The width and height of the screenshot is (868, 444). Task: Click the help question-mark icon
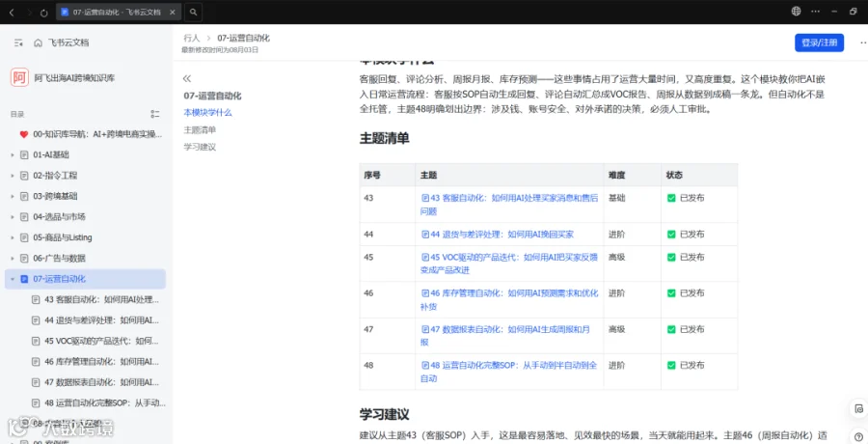click(858, 435)
